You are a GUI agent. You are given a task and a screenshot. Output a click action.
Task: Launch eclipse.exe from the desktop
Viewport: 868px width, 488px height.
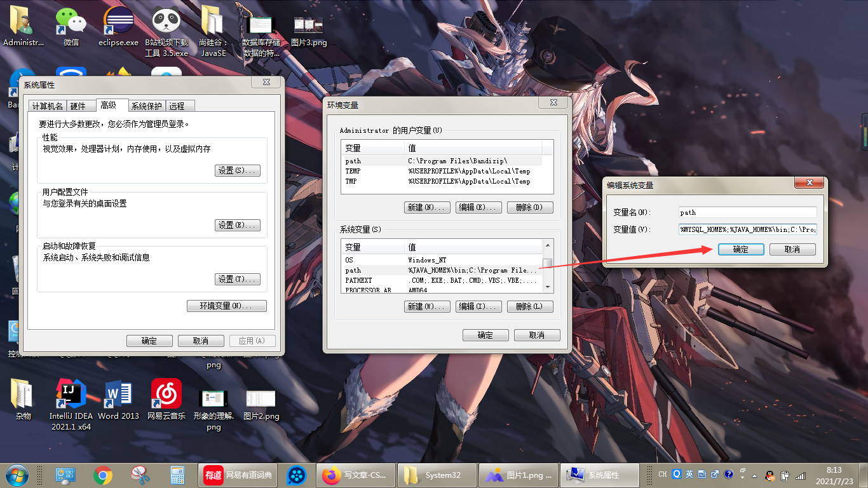point(118,27)
